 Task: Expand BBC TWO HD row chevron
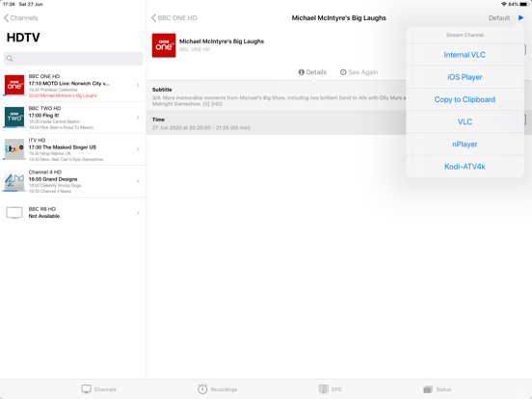coord(138,117)
